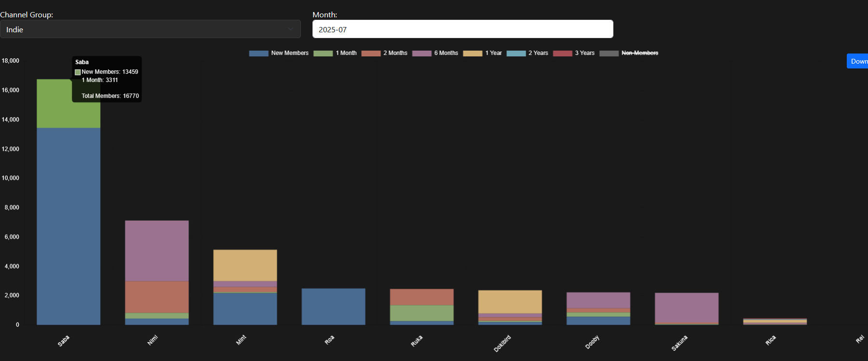Click the Nimi x-axis label
The width and height of the screenshot is (868, 361).
click(152, 340)
